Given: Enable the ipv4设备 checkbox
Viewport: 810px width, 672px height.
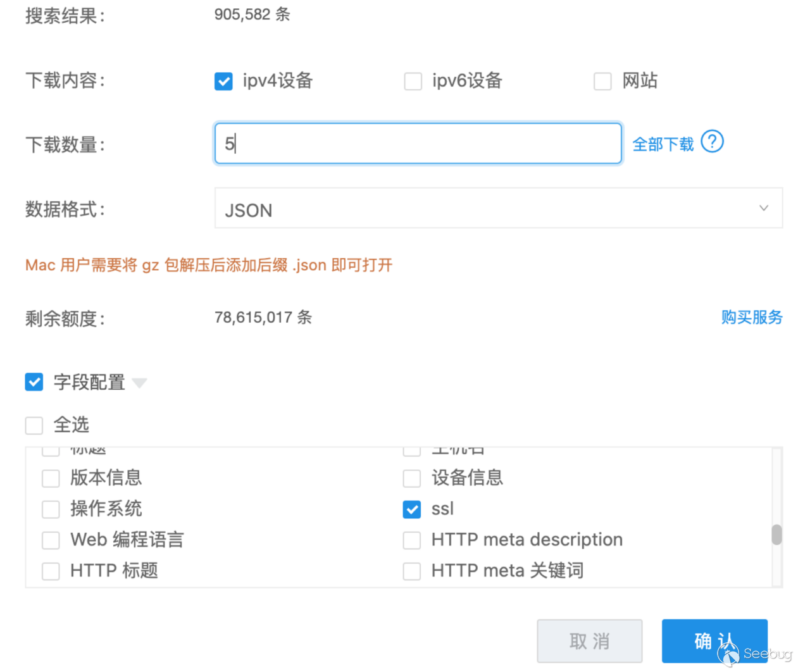Looking at the screenshot, I should [x=223, y=82].
